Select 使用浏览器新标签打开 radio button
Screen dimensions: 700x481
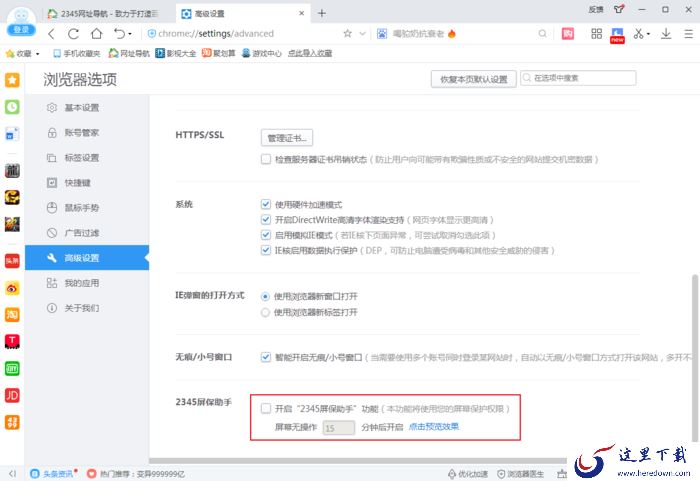tap(265, 312)
